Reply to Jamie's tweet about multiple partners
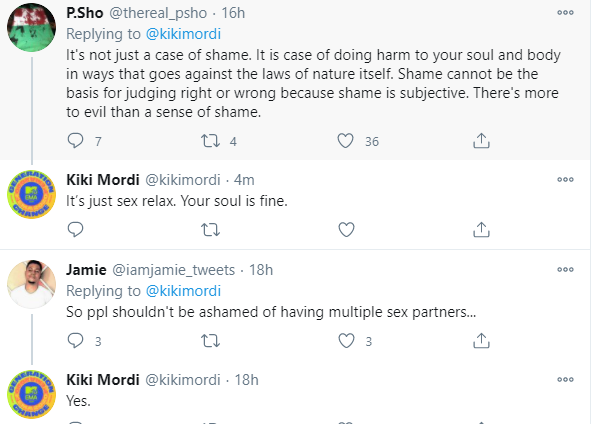 point(75,341)
